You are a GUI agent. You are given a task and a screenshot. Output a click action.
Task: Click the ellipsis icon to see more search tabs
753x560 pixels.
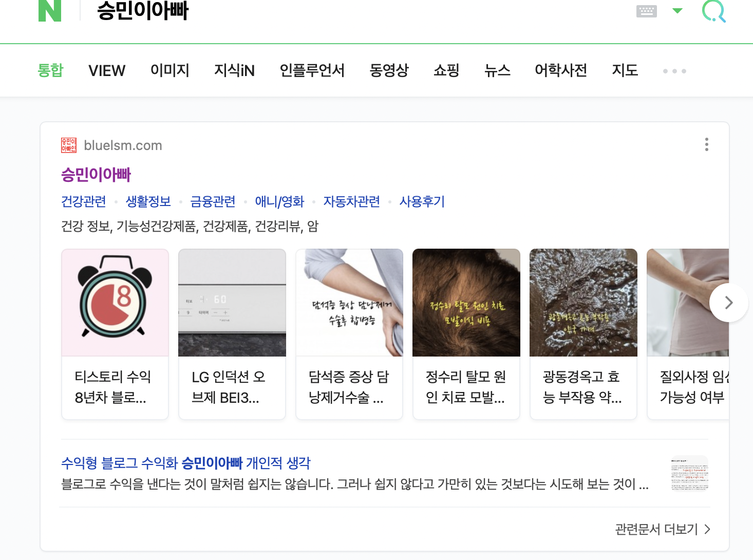click(674, 71)
